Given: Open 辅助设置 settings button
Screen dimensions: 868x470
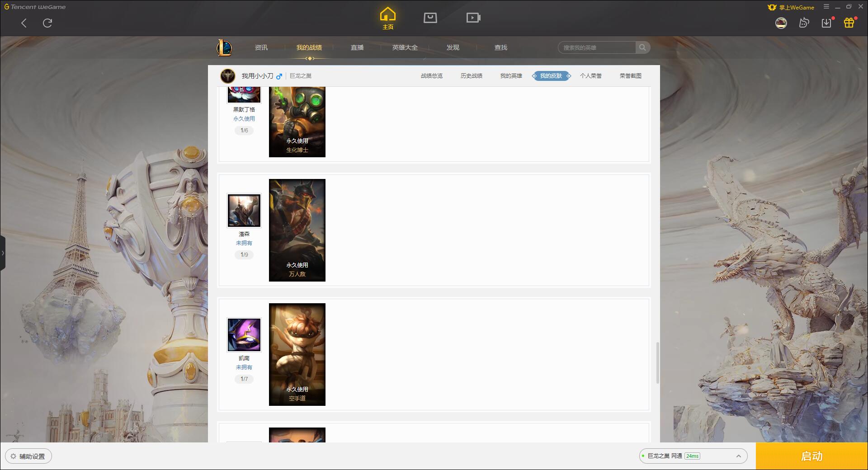Looking at the screenshot, I should (x=28, y=456).
